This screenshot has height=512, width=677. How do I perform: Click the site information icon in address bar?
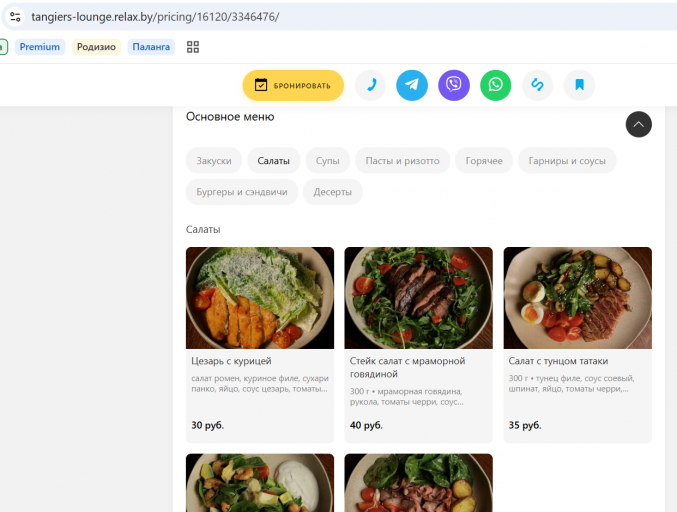click(15, 17)
